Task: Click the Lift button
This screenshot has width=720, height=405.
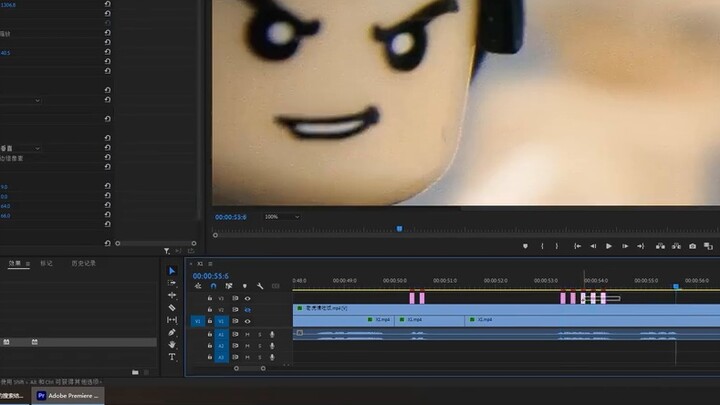Action: pyautogui.click(x=660, y=246)
